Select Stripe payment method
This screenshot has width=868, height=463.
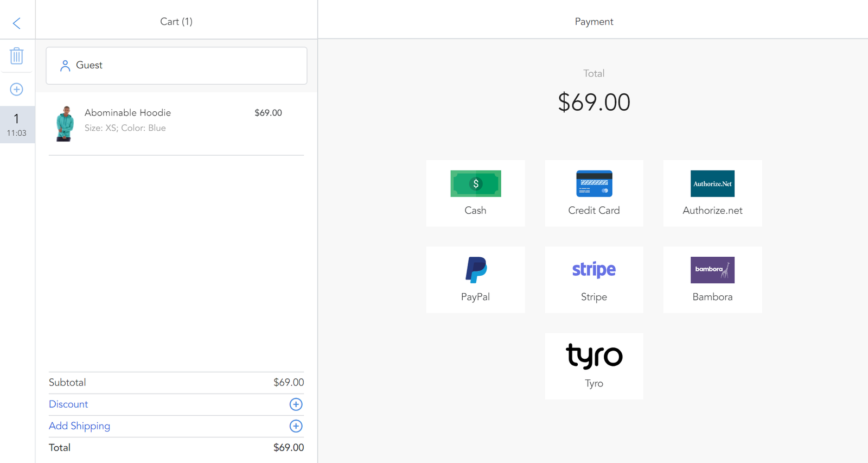[x=594, y=280]
